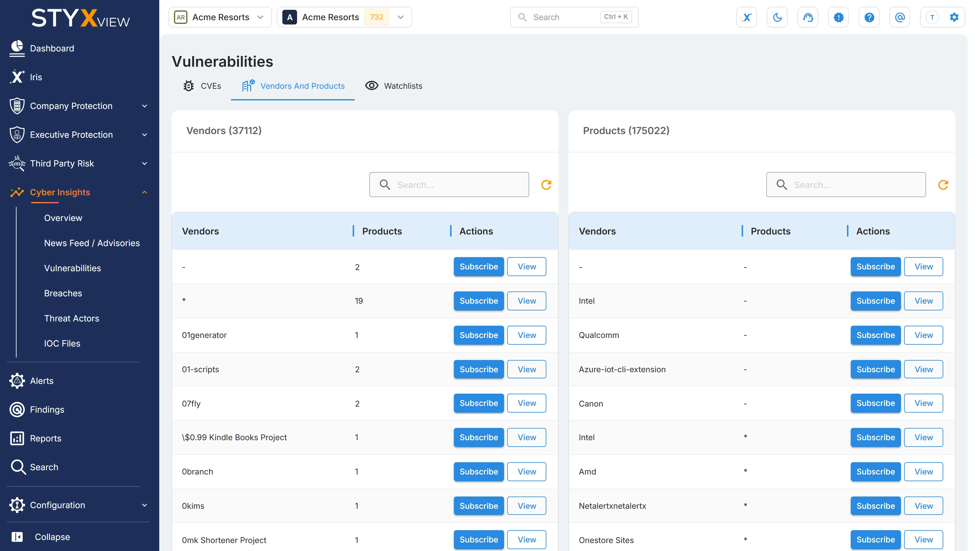This screenshot has height=551, width=980.
Task: Switch to the Watchlists tab
Action: coord(394,86)
